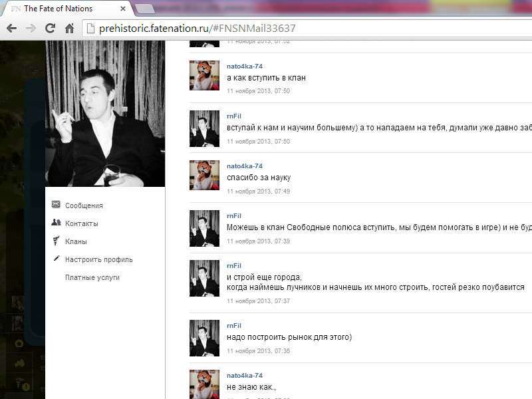Viewport: 532px width, 399px height.
Task: Click the browser Back arrow
Action: click(x=11, y=29)
